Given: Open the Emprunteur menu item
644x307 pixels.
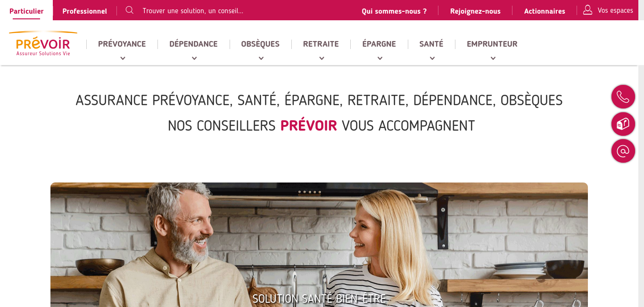Looking at the screenshot, I should 492,44.
